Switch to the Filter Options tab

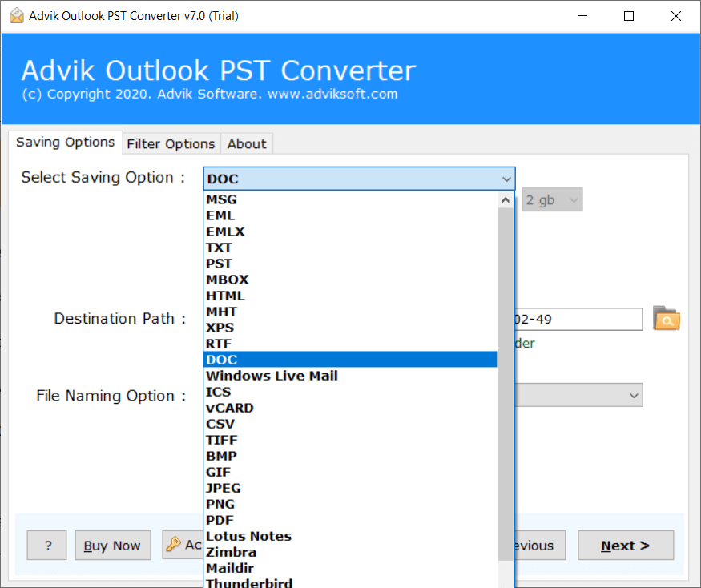(171, 143)
